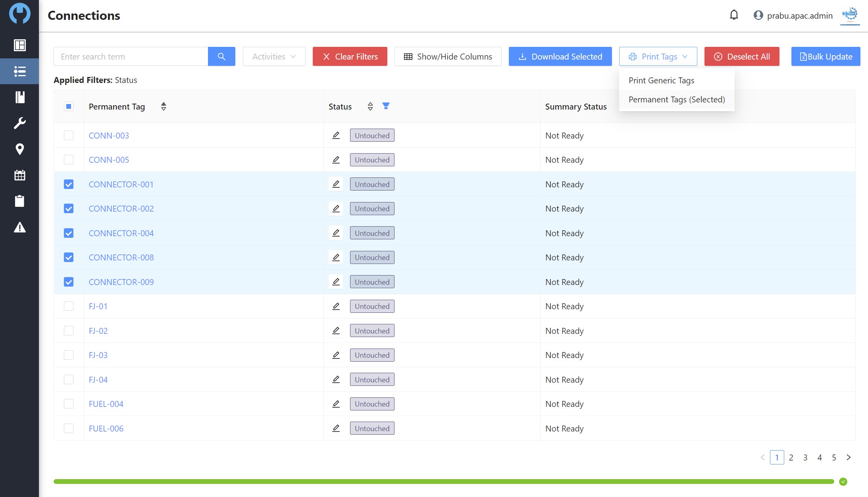Go to next page arrow
Image resolution: width=868 pixels, height=497 pixels.
849,457
